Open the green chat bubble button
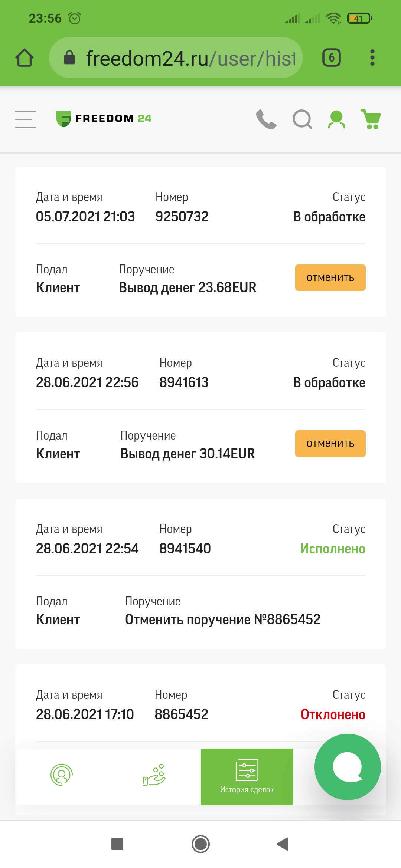Screen dimensions: 401x868 [x=348, y=767]
